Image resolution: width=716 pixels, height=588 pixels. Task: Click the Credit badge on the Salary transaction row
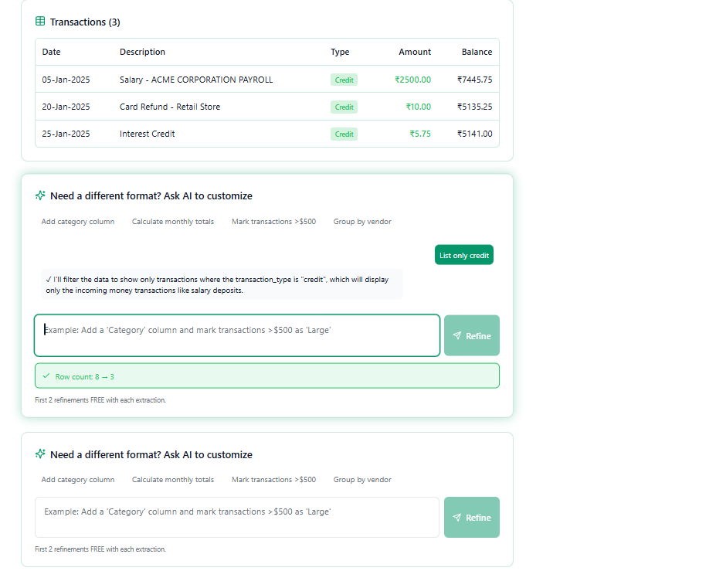(x=343, y=80)
